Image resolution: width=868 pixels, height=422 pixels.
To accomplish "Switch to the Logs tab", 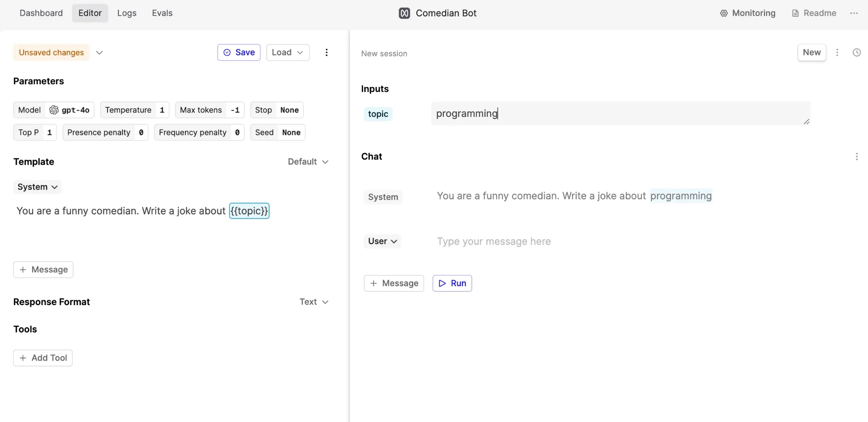I will coord(127,13).
